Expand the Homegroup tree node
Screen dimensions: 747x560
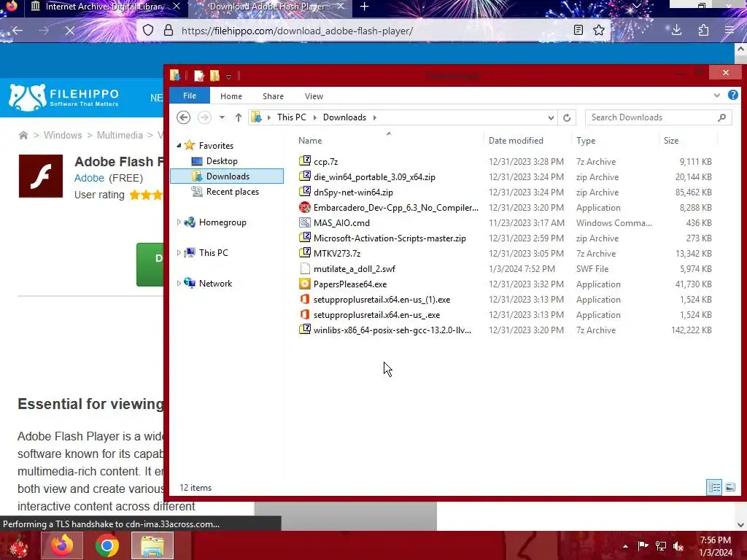tap(179, 222)
